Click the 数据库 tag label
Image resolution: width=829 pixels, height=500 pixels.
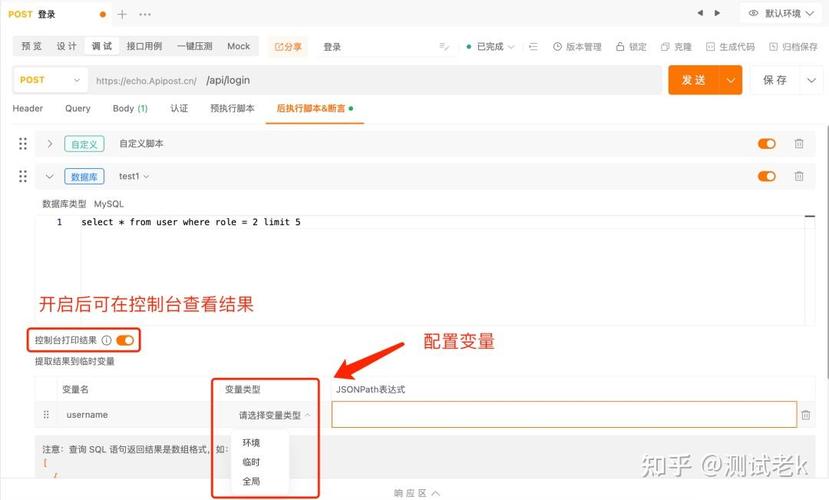pyautogui.click(x=84, y=177)
